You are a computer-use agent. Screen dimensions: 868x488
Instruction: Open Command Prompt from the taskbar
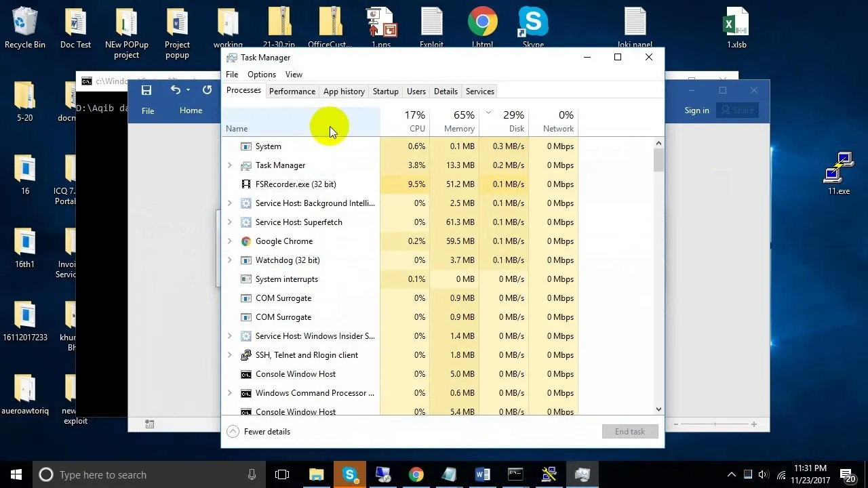(x=515, y=474)
